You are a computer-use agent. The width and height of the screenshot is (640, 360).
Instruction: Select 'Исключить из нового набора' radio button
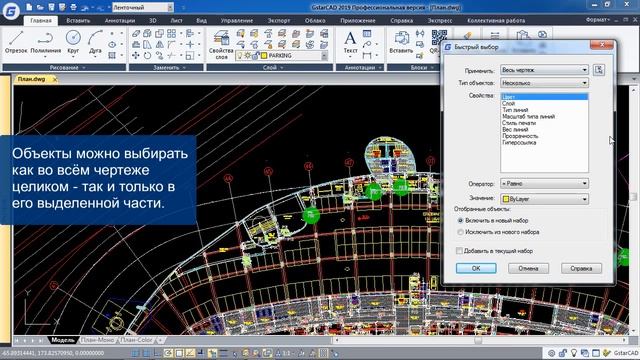point(460,232)
